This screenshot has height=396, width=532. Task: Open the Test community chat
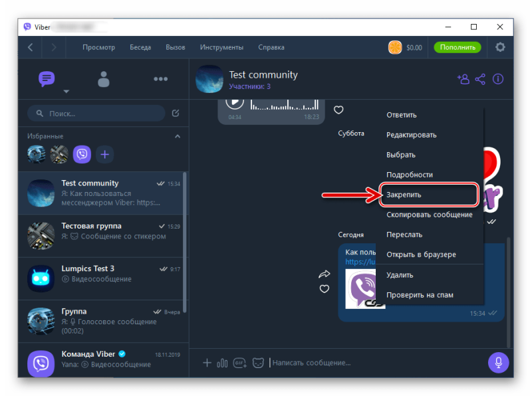[101, 193]
